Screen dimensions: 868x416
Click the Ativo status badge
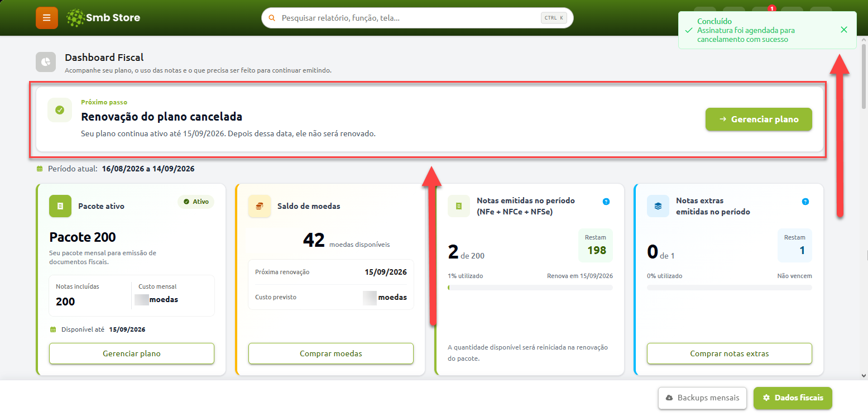point(196,202)
